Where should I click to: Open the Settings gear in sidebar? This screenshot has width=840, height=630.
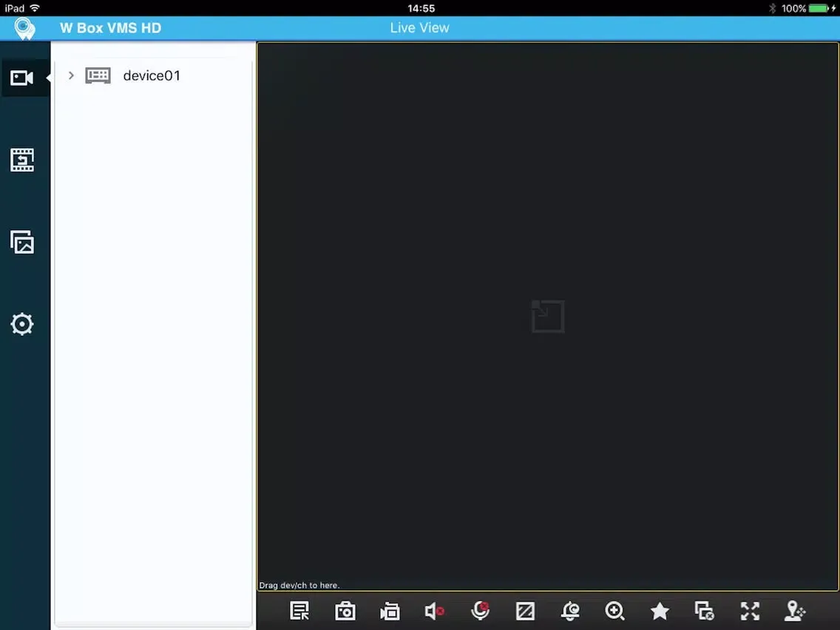(22, 324)
